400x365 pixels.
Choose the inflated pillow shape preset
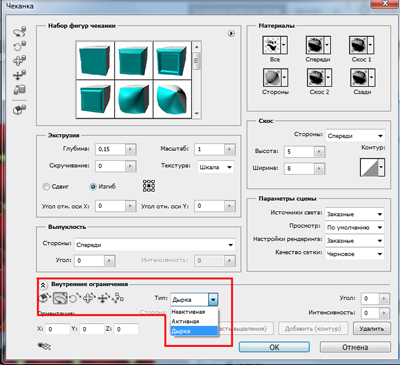coord(134,99)
